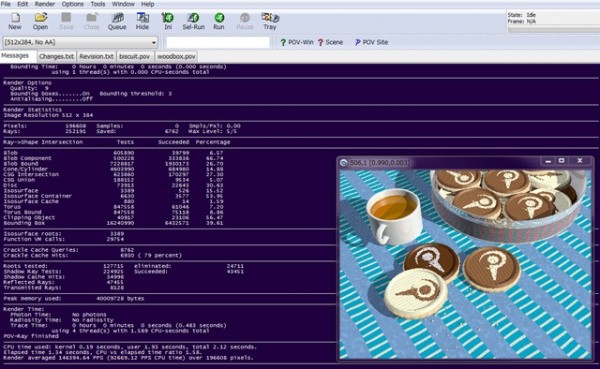This screenshot has width=600, height=369.
Task: Click the Scene help button
Action: pyautogui.click(x=330, y=42)
